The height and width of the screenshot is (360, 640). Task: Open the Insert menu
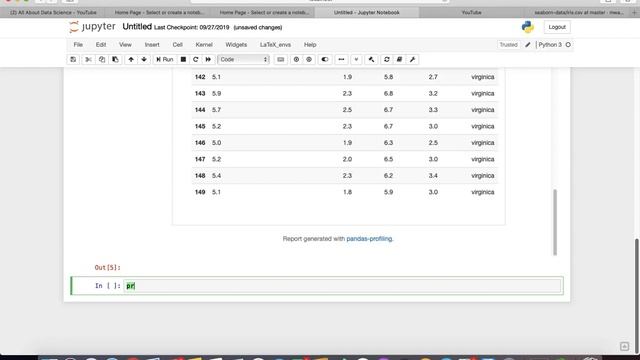point(152,45)
